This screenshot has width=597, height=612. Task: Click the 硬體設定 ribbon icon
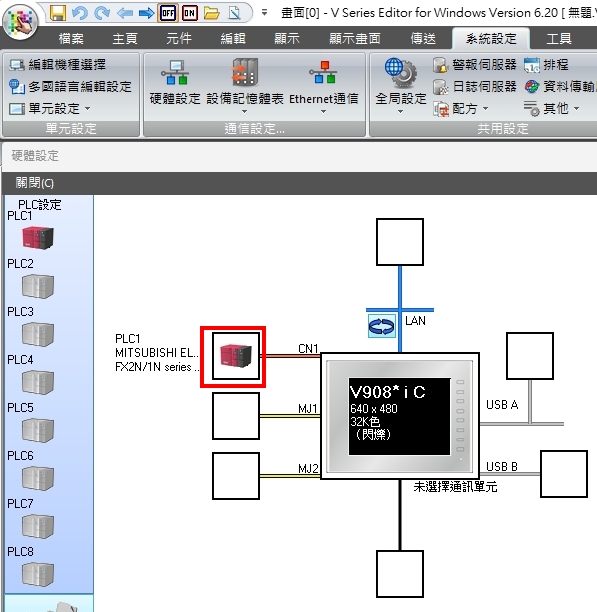175,83
